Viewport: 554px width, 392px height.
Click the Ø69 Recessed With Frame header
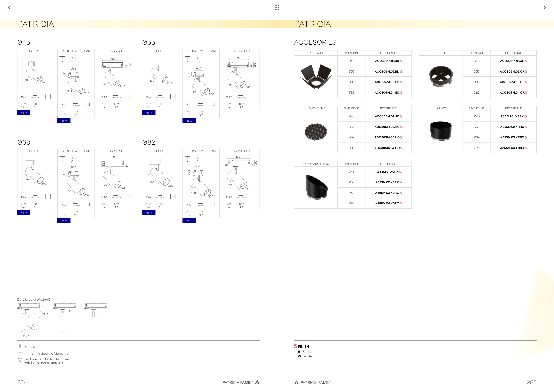76,151
